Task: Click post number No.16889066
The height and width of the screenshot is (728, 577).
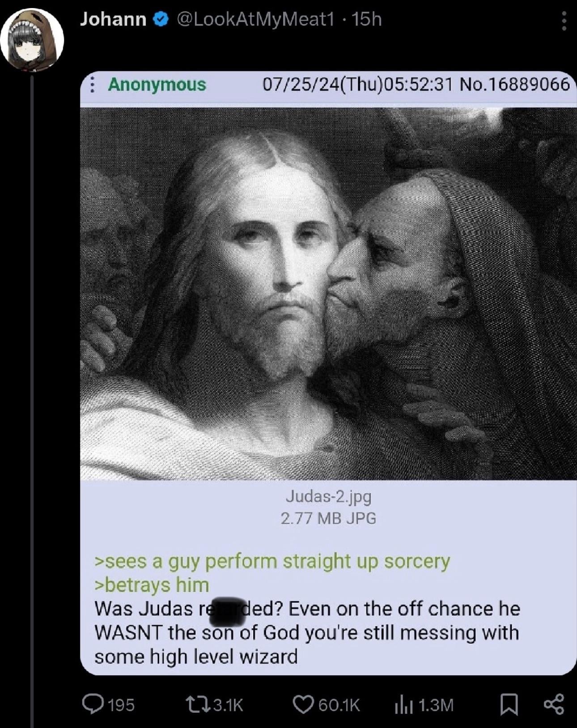Action: (515, 84)
